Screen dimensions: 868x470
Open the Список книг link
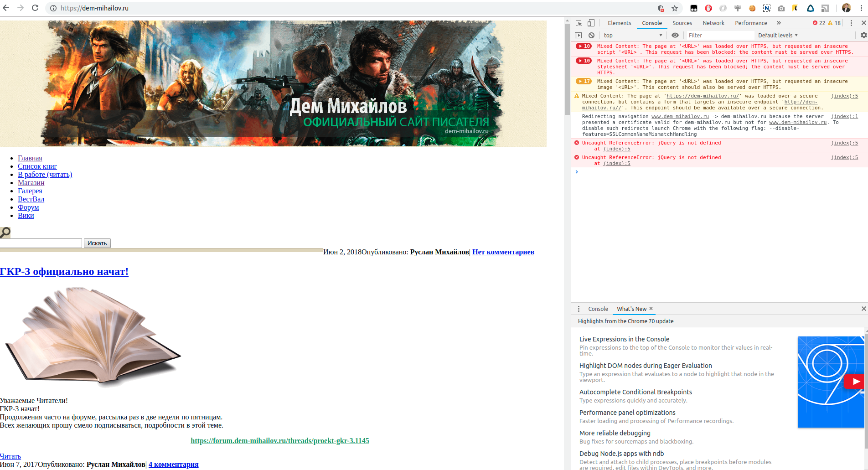tap(37, 166)
